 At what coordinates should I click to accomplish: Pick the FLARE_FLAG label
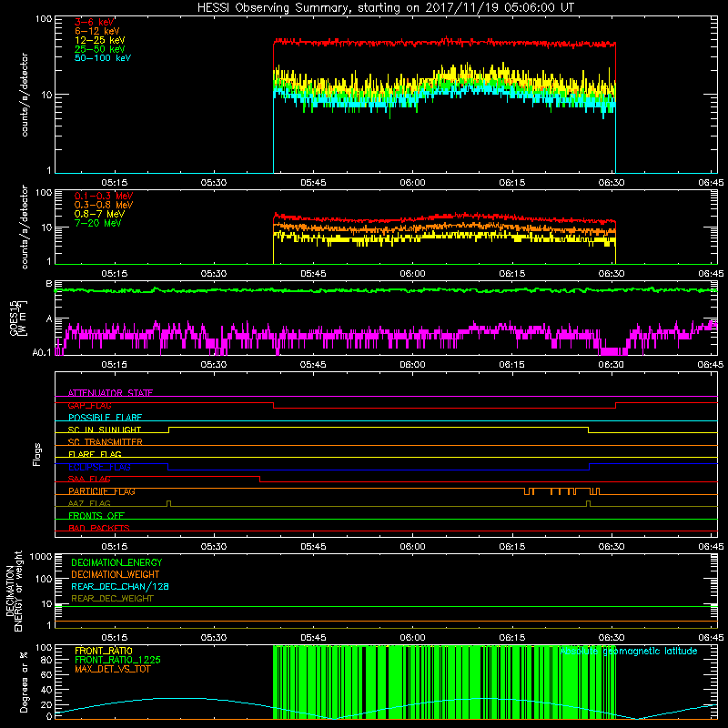click(x=95, y=454)
